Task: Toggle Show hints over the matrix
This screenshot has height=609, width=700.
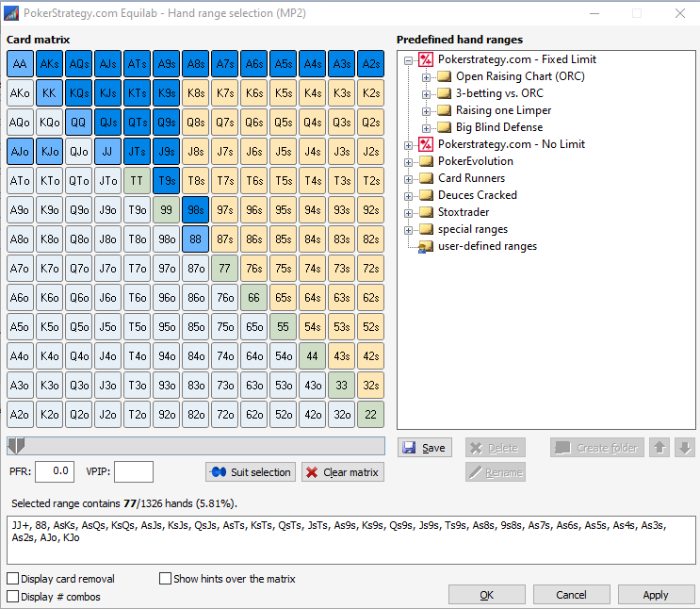Action: 166,579
